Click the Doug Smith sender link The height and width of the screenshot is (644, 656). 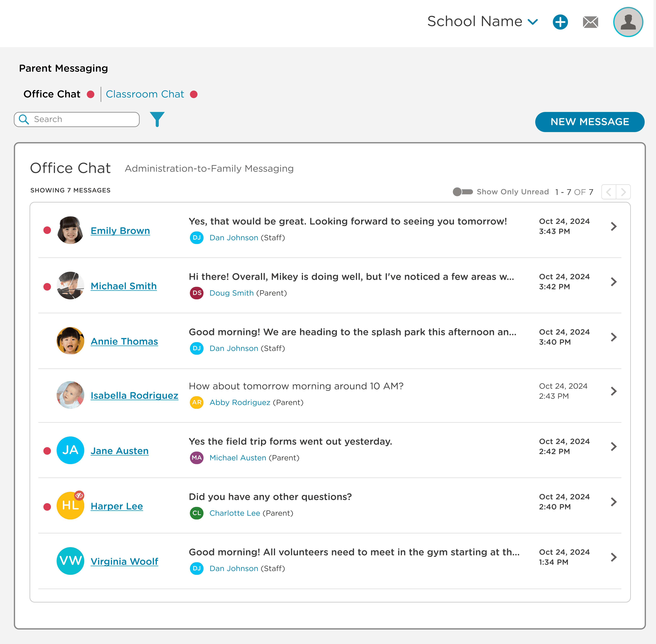point(231,293)
